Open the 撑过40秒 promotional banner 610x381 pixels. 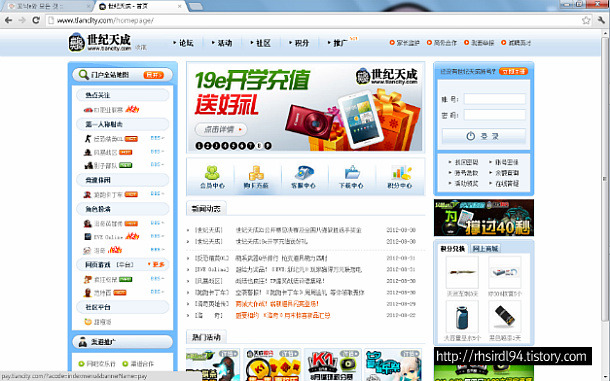tap(484, 218)
